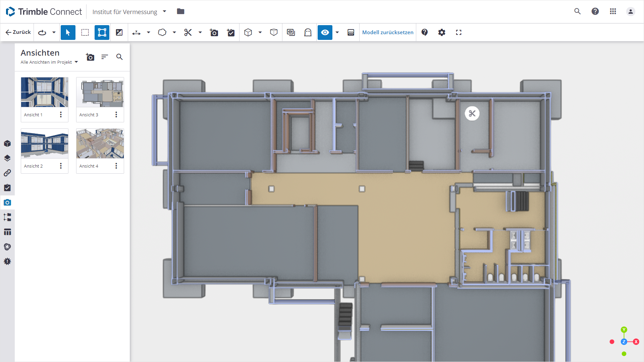This screenshot has height=362, width=644.
Task: Click the ghost mode icon
Action: pyautogui.click(x=308, y=33)
